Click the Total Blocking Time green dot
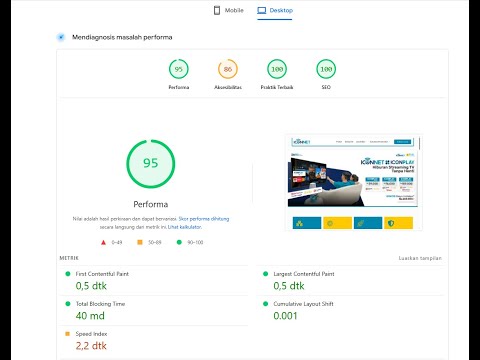This screenshot has height=360, width=480. coord(68,304)
